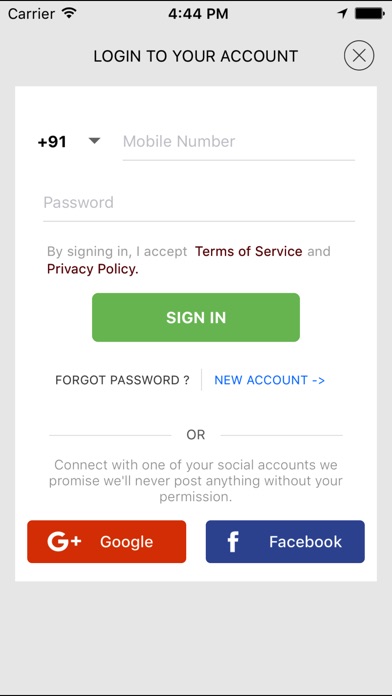
Task: Tap the LOGIN TO YOUR ACCOUNT title
Action: (x=196, y=56)
